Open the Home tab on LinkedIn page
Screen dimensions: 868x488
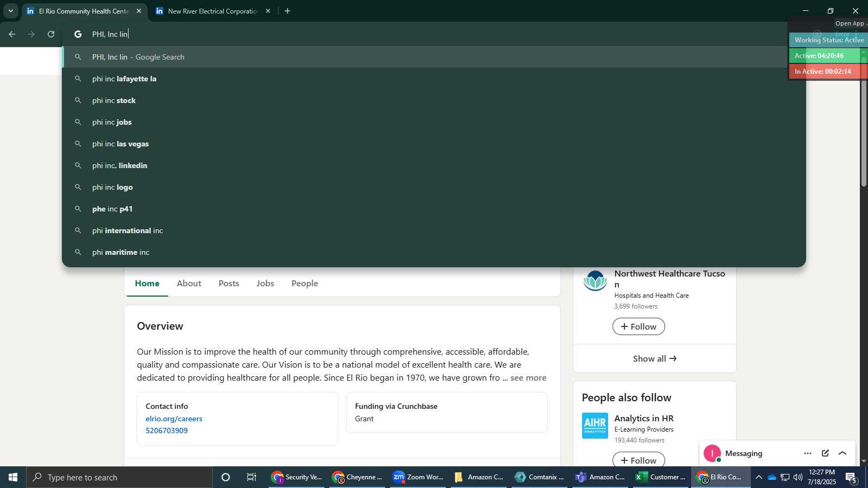[147, 283]
